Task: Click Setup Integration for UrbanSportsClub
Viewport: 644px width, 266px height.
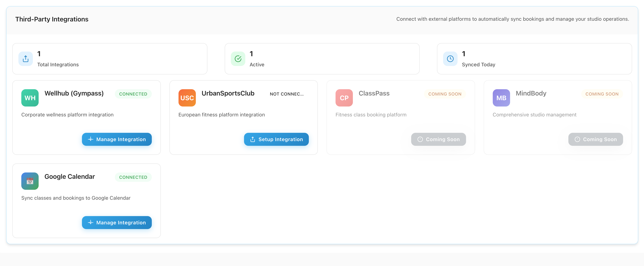Action: tap(276, 139)
